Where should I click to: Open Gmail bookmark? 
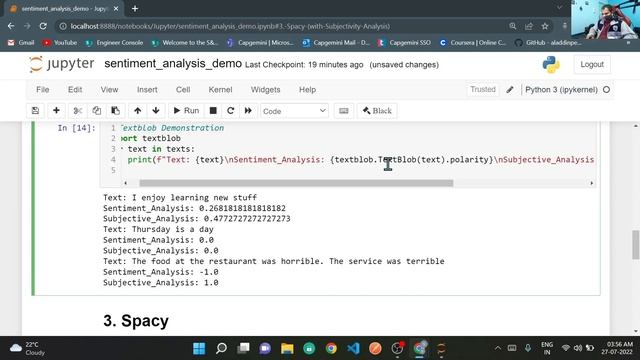click(x=21, y=42)
